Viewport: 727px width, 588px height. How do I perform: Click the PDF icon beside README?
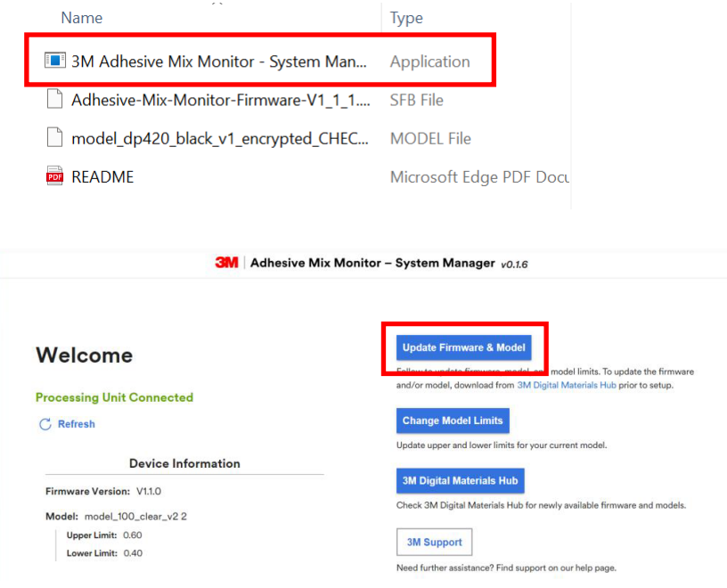[54, 176]
